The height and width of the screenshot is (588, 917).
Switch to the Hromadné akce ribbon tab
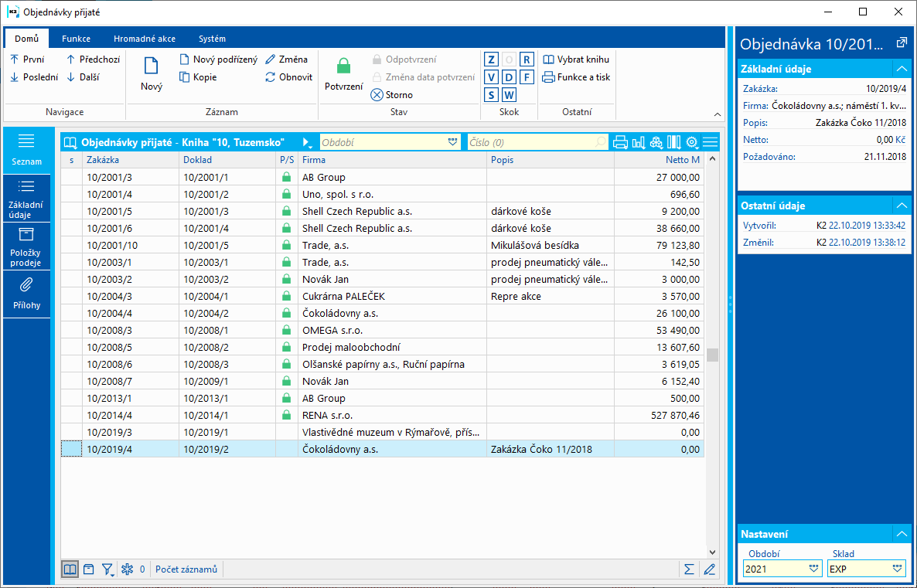pos(144,39)
